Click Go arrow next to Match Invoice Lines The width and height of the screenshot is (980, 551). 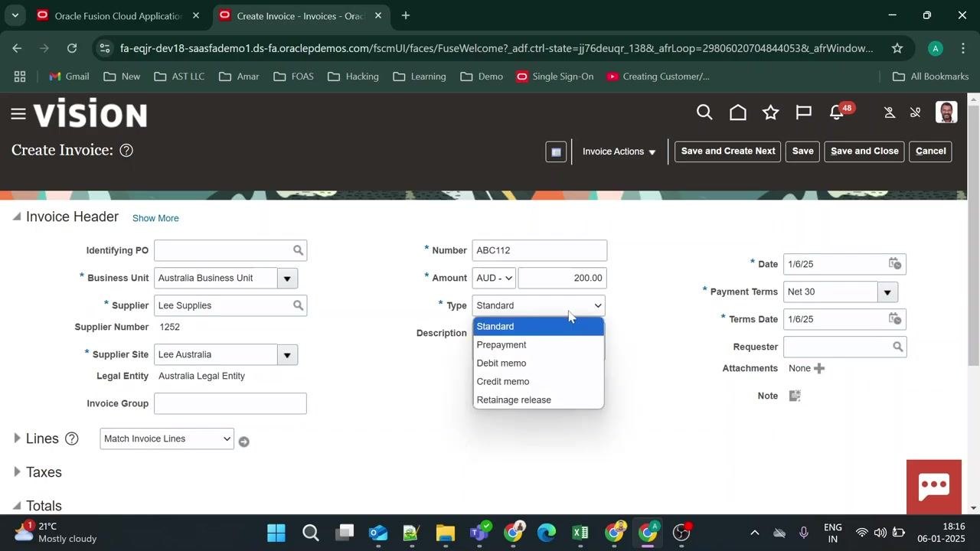[x=243, y=442]
